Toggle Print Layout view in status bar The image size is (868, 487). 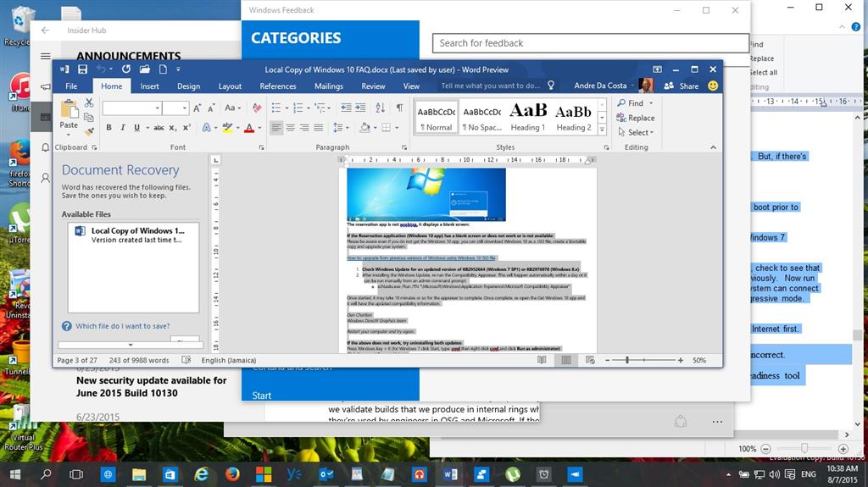pos(565,360)
